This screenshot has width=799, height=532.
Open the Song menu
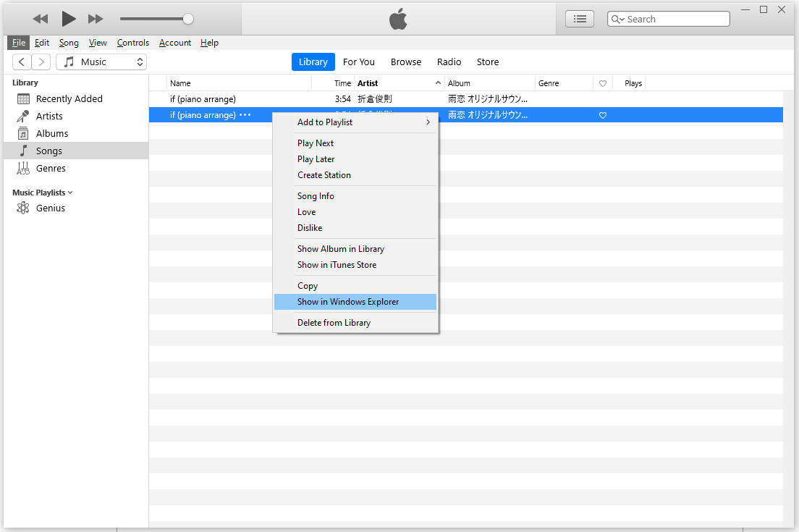[69, 43]
